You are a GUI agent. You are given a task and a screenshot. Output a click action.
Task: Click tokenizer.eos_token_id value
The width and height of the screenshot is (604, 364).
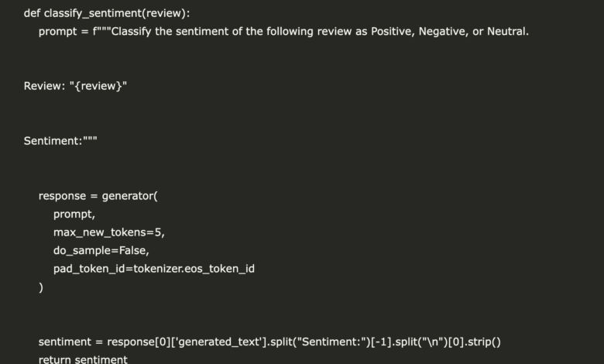pos(194,269)
